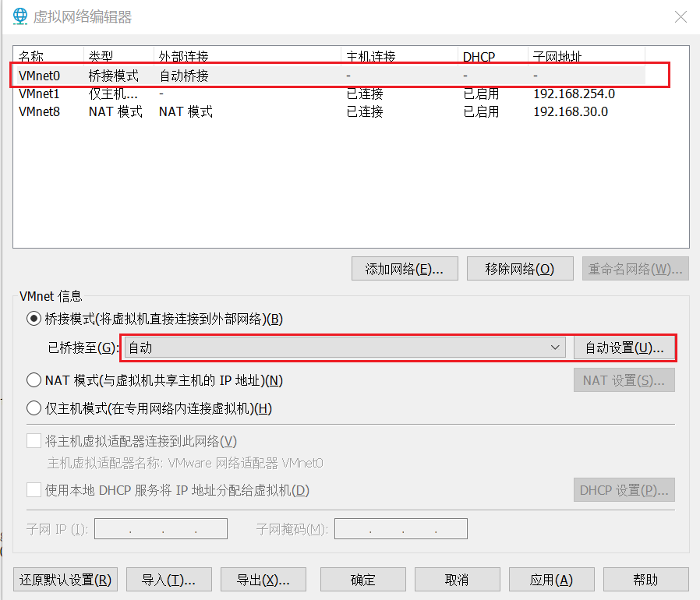
Task: Select the 桥接模式 radio button
Action: coord(34,319)
